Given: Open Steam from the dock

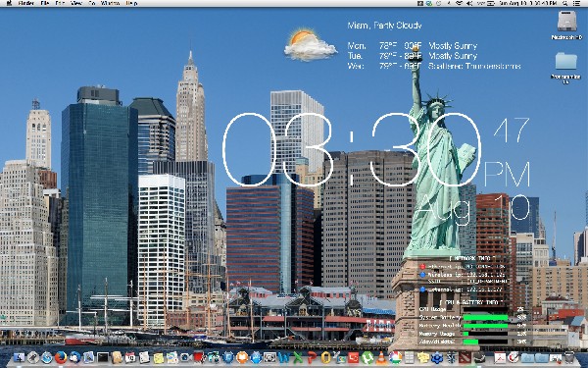Looking at the screenshot, I should (479, 357).
